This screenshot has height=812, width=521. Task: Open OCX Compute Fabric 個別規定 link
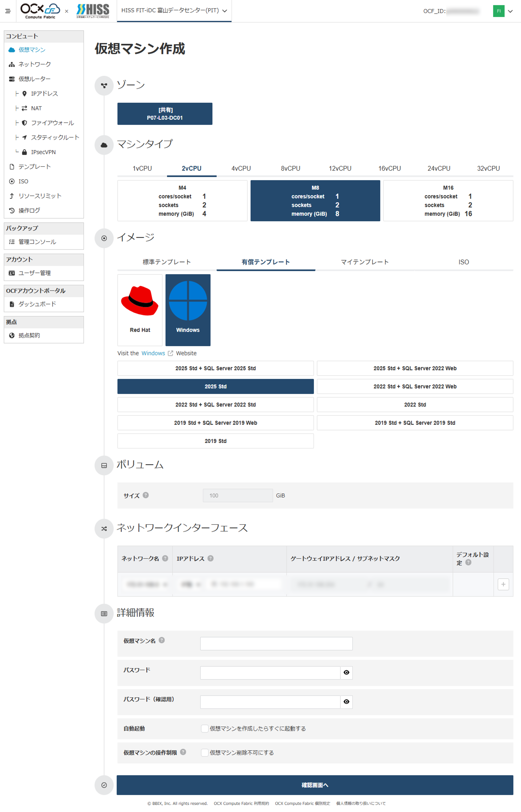click(303, 803)
